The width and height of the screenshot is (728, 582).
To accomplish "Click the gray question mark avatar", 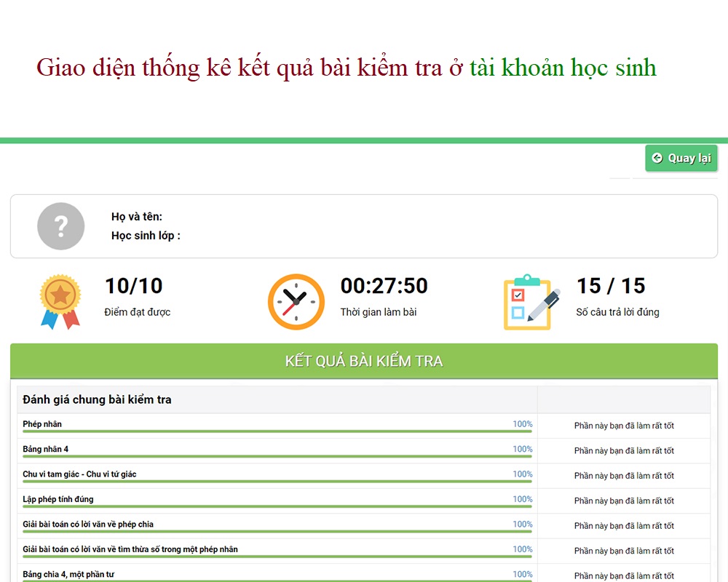I will 61,226.
